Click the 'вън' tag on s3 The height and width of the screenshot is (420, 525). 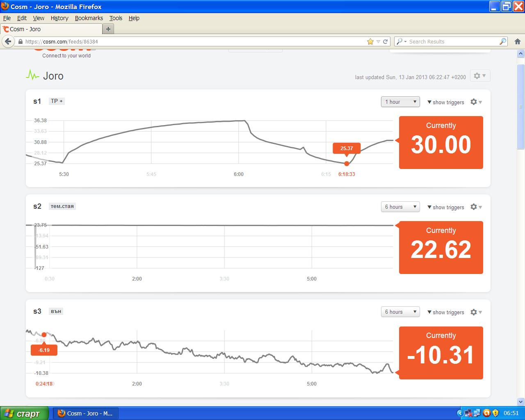point(56,311)
